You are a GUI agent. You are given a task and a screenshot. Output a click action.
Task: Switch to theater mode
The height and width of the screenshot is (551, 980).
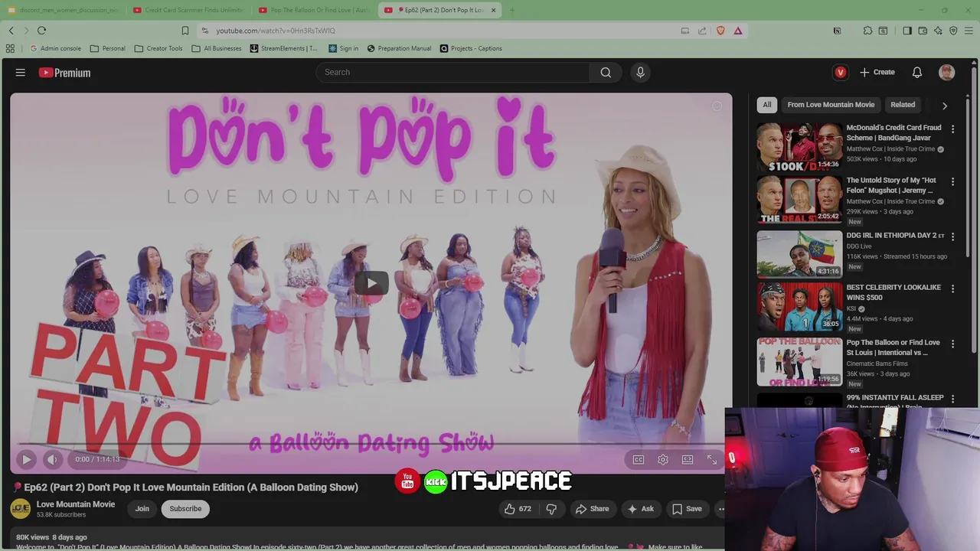pyautogui.click(x=688, y=459)
